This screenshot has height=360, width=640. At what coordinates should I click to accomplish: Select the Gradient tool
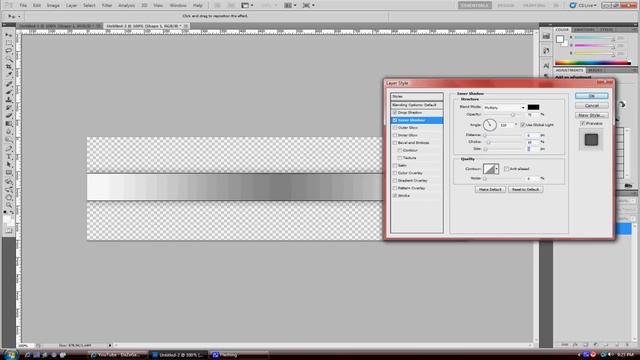[x=9, y=123]
